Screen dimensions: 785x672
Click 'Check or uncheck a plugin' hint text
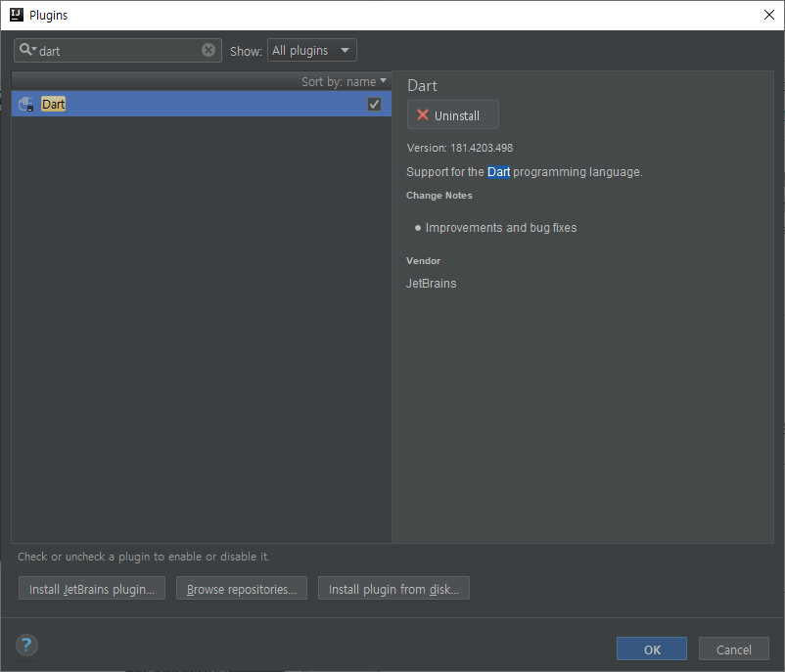pyautogui.click(x=143, y=557)
